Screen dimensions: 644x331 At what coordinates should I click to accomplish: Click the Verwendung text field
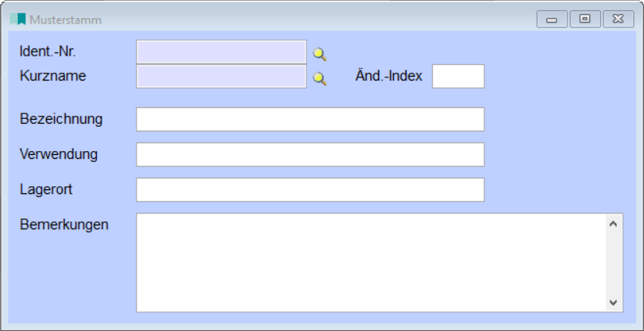[x=309, y=155]
